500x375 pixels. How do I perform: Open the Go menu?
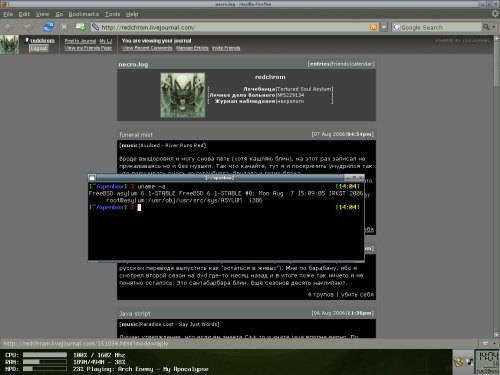[x=59, y=14]
